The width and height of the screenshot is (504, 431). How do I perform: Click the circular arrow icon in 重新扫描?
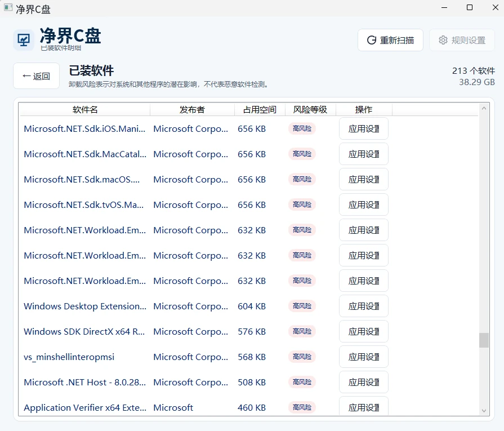[372, 40]
